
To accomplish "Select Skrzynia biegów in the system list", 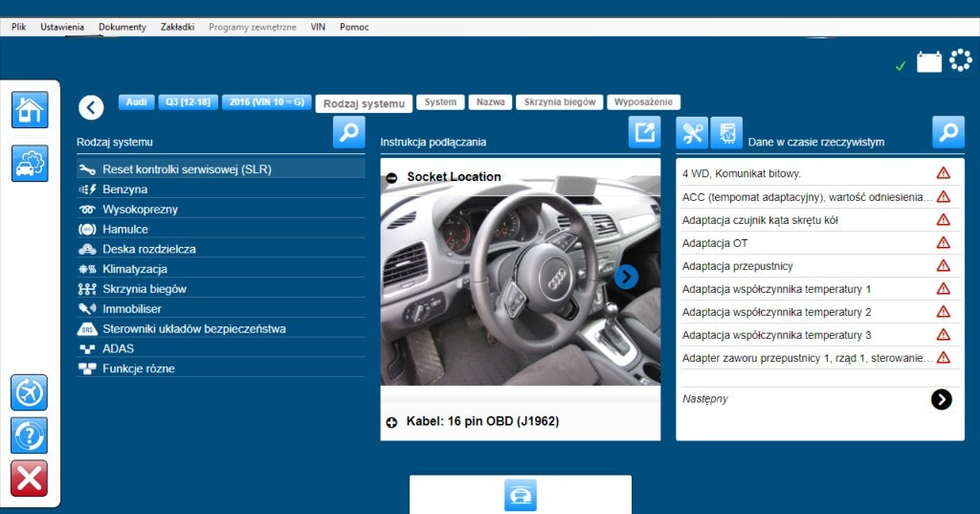I will (x=221, y=289).
